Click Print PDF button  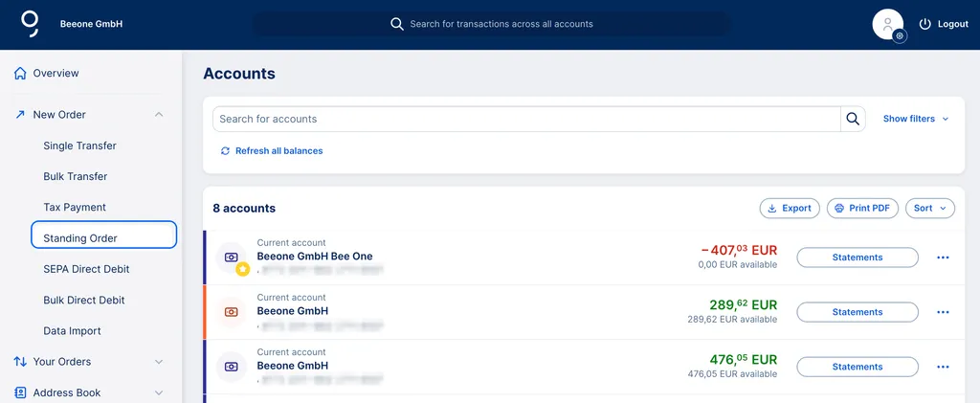tap(862, 208)
